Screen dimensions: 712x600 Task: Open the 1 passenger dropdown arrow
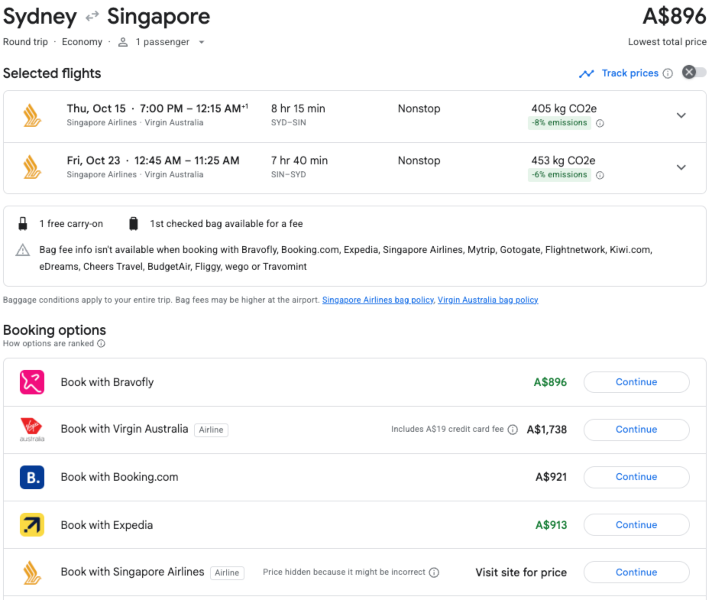tap(201, 42)
